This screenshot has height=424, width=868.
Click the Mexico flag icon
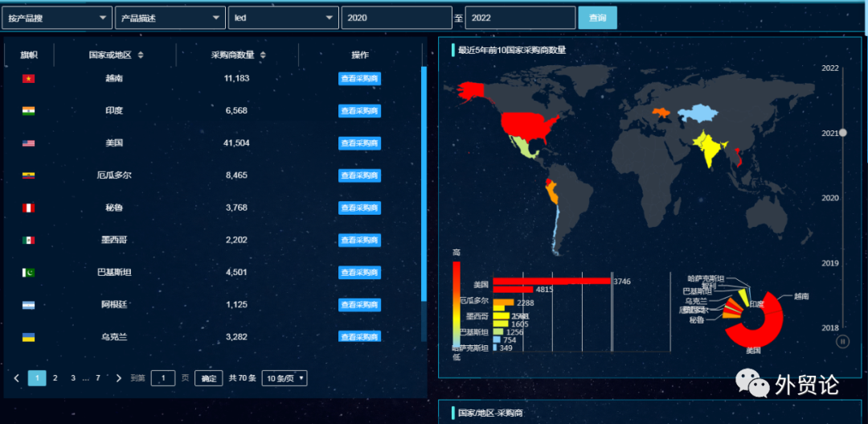(28, 240)
